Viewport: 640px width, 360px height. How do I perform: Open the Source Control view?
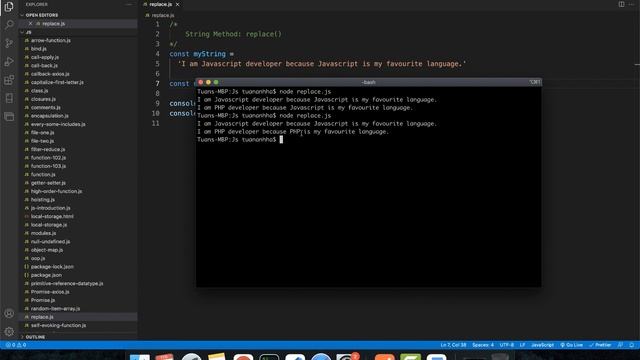pos(9,43)
